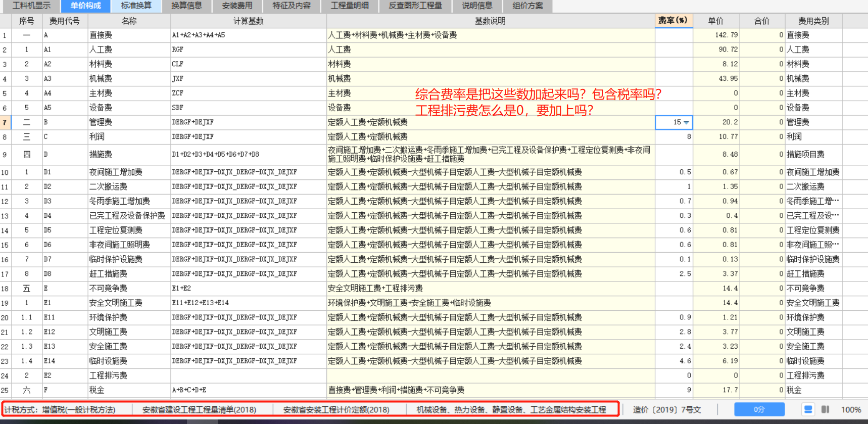Click the 单价 value 17.7 for 税金

pyautogui.click(x=730, y=390)
